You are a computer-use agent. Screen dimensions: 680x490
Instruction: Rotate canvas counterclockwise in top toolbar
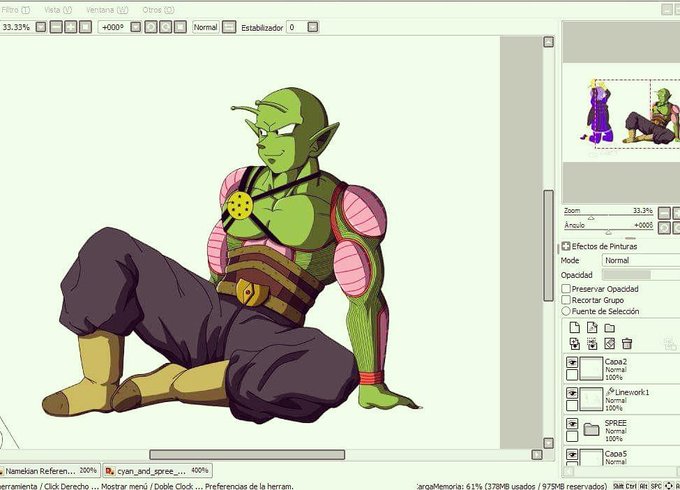pos(150,27)
